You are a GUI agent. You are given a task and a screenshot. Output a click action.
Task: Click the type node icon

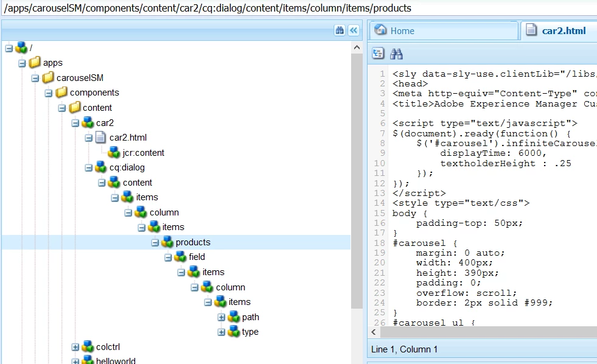[234, 332]
